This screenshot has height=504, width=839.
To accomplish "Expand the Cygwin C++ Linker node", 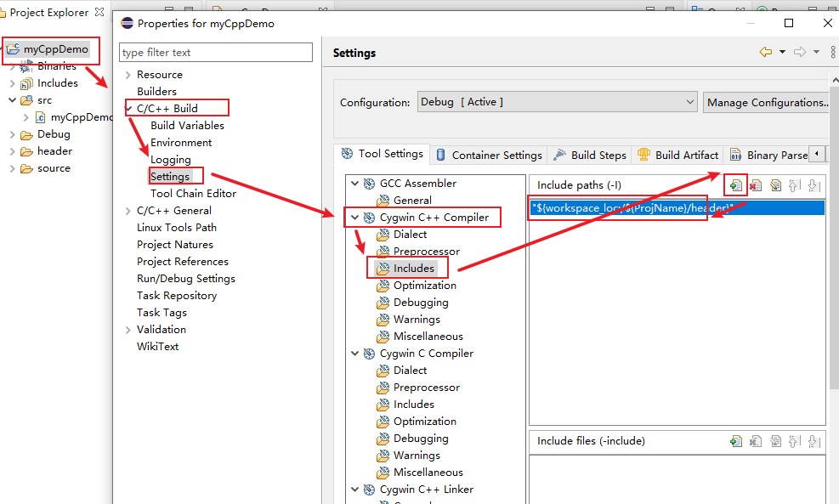I will pyautogui.click(x=355, y=489).
